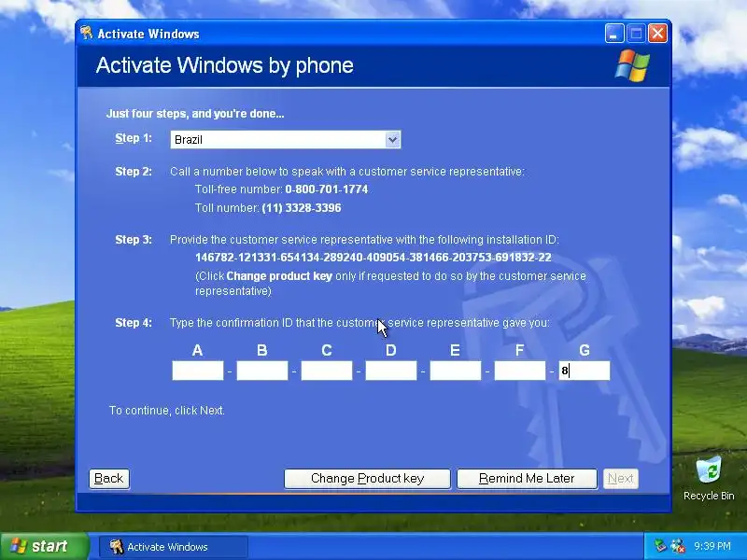The width and height of the screenshot is (747, 560).
Task: Click the 'Activate Windows by phone' heading
Action: coord(225,65)
